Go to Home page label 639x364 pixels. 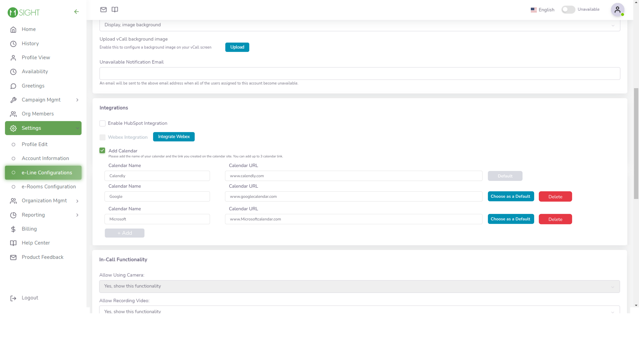point(29,29)
